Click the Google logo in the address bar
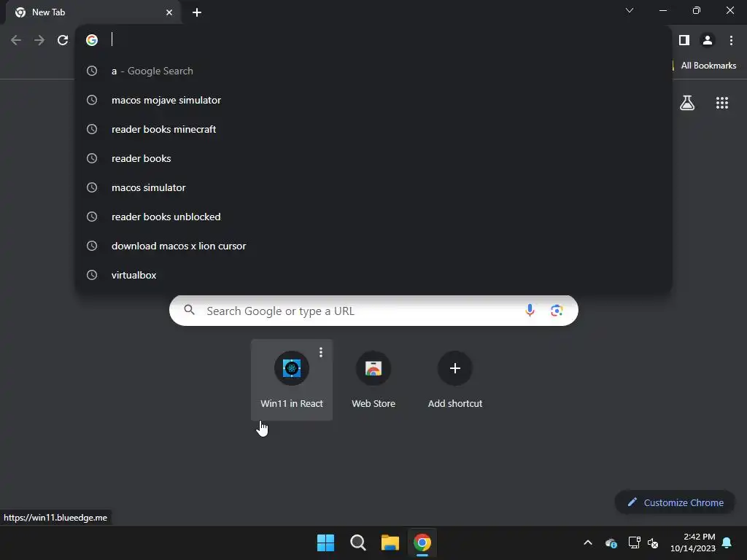747x560 pixels. pyautogui.click(x=92, y=40)
